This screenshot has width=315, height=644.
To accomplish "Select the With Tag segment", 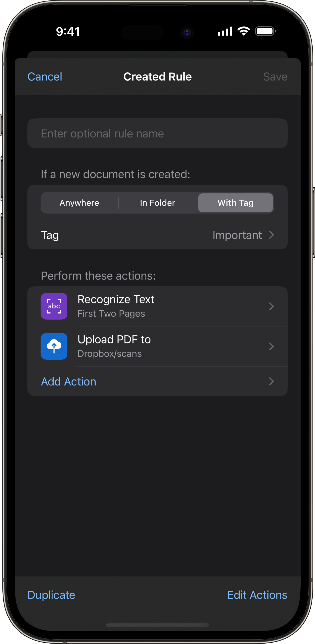I will pos(235,203).
